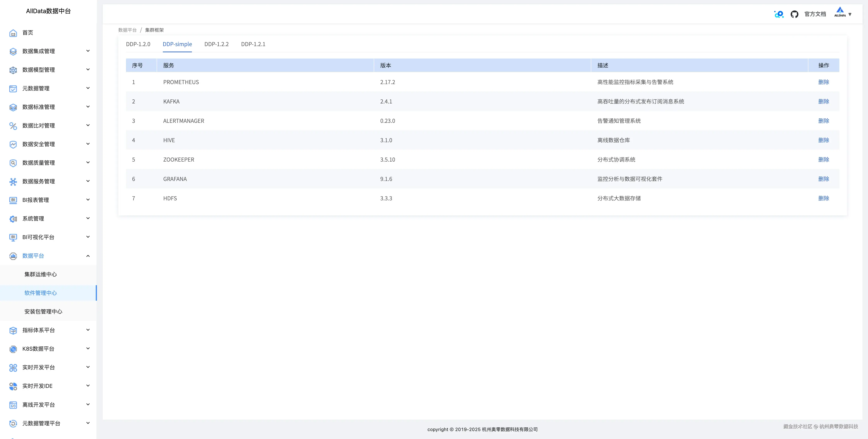Collapse the 数据平台 menu chevron
The image size is (868, 439).
click(x=88, y=256)
